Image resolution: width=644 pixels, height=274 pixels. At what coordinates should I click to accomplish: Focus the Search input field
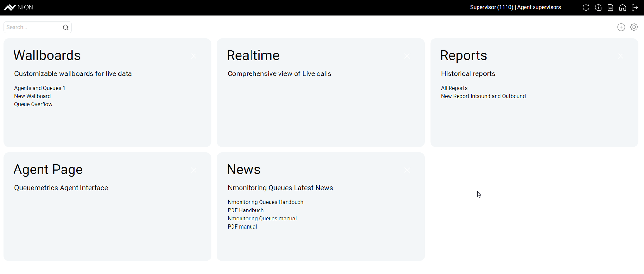32,27
